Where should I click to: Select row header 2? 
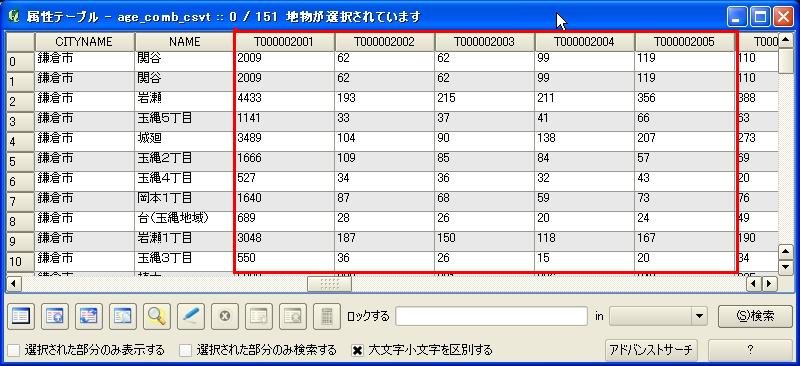point(20,101)
